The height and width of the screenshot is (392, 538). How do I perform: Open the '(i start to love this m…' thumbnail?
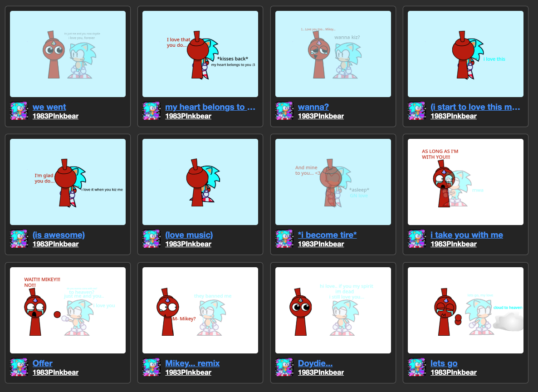465,54
